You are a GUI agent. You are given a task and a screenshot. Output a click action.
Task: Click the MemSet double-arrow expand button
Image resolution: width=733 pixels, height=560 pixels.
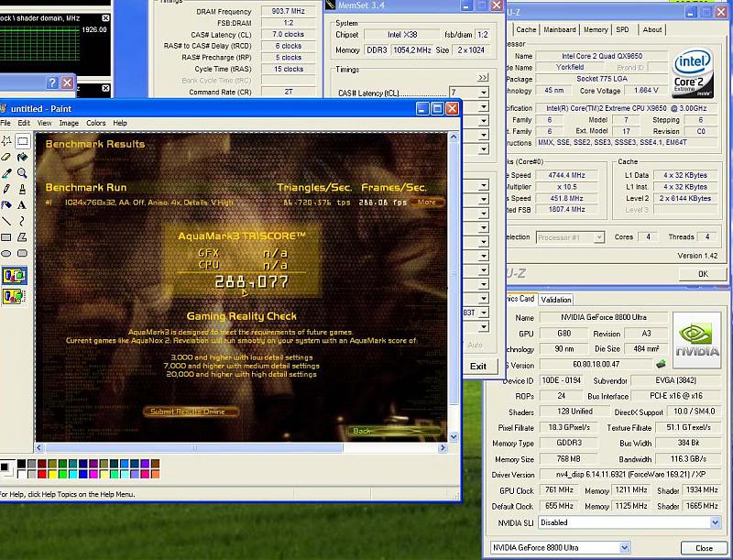point(483,77)
